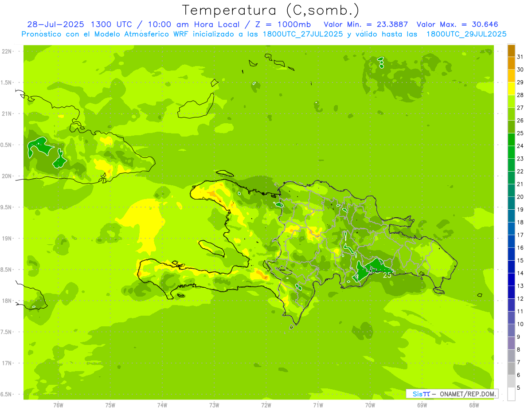Click the latitude label 22N
Image resolution: width=532 pixels, height=411 pixels.
click(7, 51)
